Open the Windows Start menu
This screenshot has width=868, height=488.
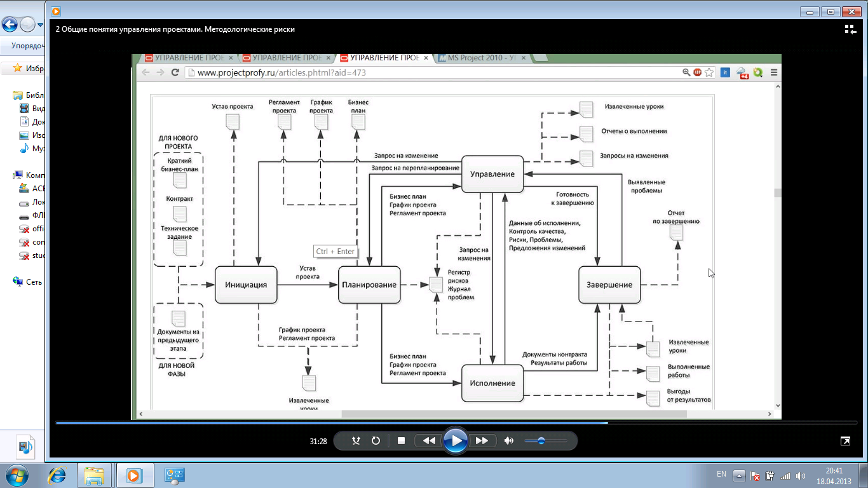coord(17,475)
